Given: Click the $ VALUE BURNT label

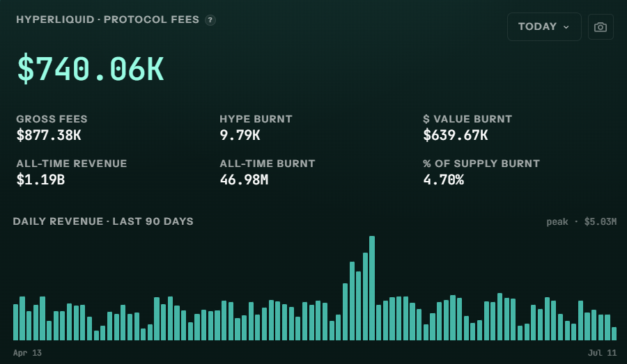Looking at the screenshot, I should pos(467,119).
